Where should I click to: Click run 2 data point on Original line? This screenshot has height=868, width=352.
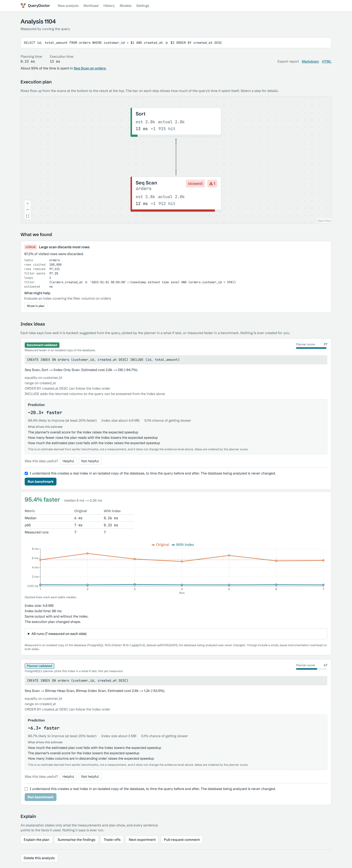[88, 554]
